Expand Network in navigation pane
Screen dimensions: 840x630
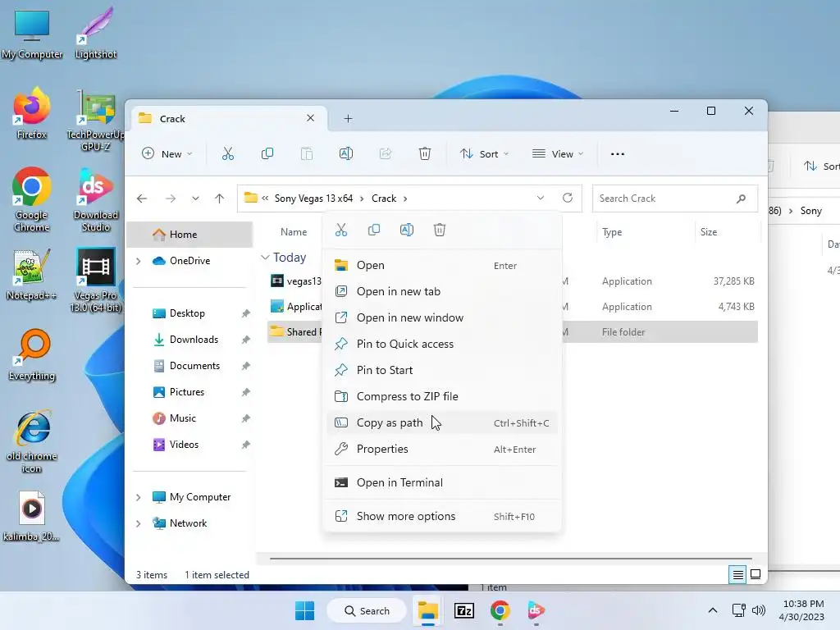coord(138,523)
